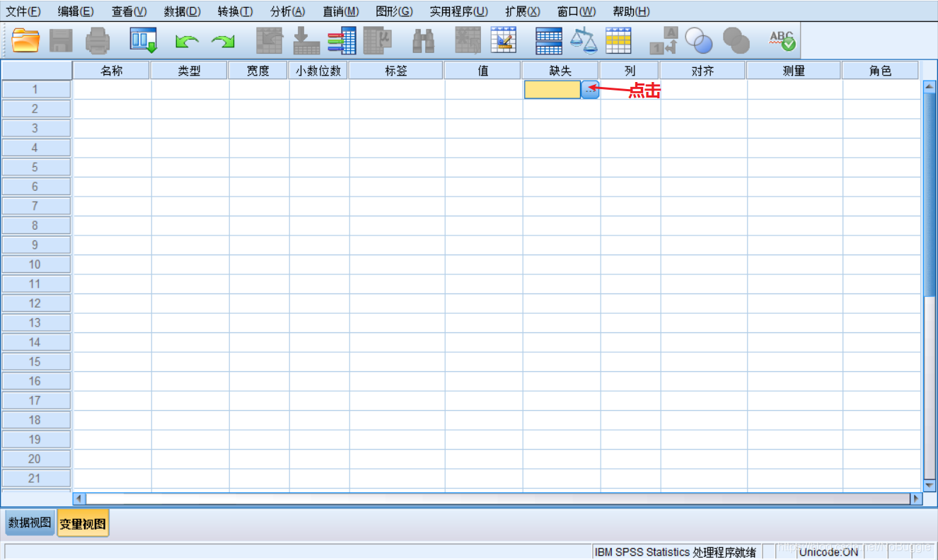Click the 对齐 column header
The width and height of the screenshot is (938, 560).
point(702,71)
